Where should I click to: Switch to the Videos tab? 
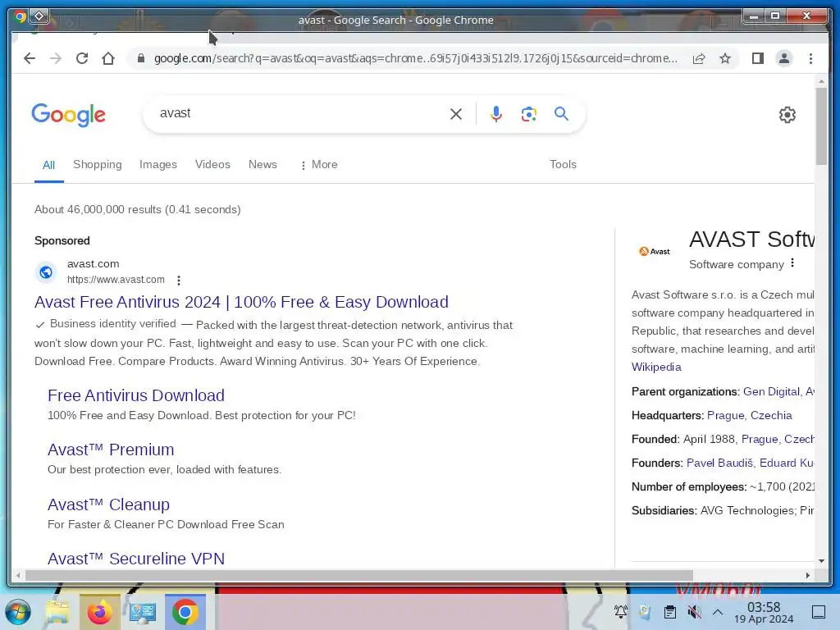click(x=212, y=164)
